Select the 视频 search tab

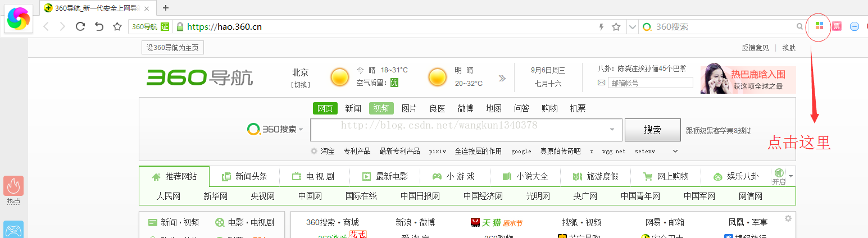pos(381,108)
